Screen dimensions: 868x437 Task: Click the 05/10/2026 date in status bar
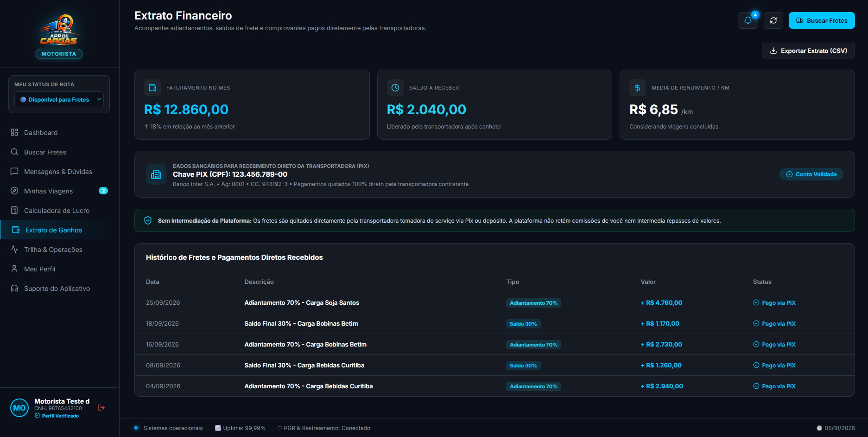pos(836,428)
